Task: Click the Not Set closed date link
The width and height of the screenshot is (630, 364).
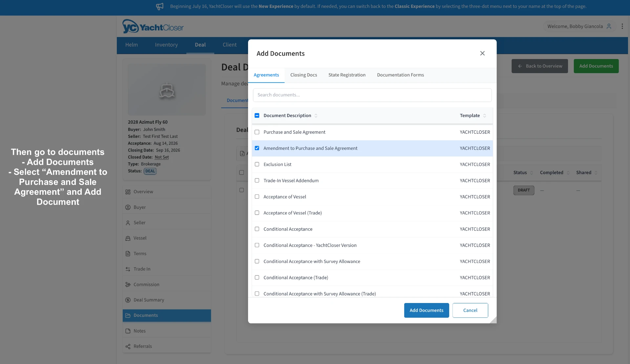Action: coord(162,157)
